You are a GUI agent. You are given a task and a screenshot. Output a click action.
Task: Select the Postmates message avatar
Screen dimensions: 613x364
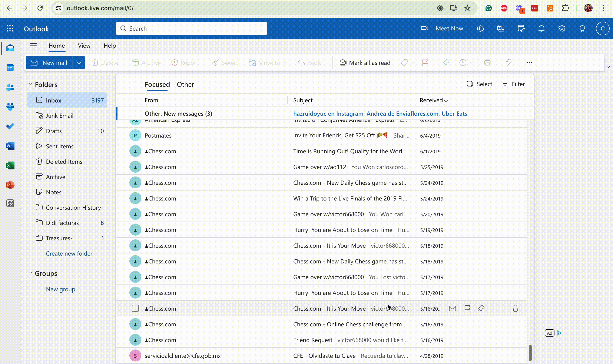pos(135,135)
